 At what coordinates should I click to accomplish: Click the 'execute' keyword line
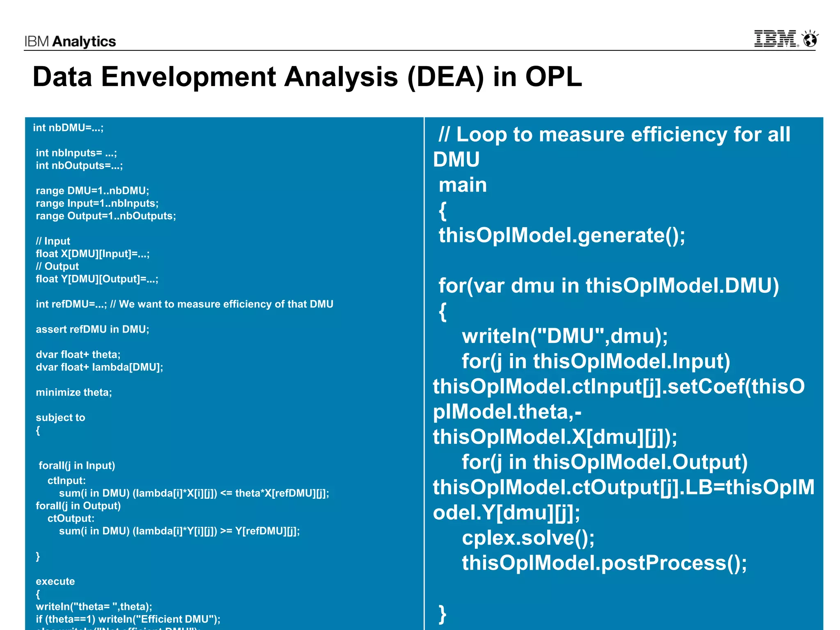(55, 582)
